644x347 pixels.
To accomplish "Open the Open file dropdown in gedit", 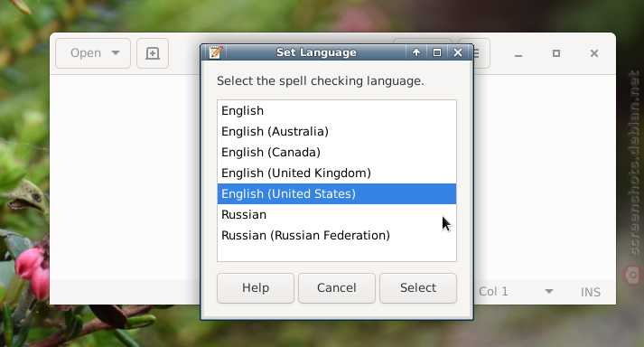I will (93, 53).
